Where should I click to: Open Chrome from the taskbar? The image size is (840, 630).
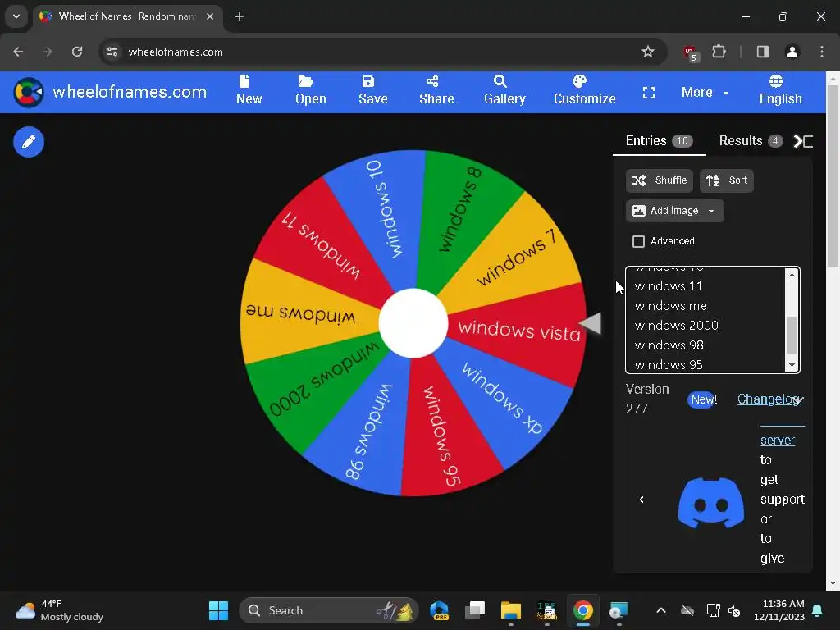tap(583, 610)
